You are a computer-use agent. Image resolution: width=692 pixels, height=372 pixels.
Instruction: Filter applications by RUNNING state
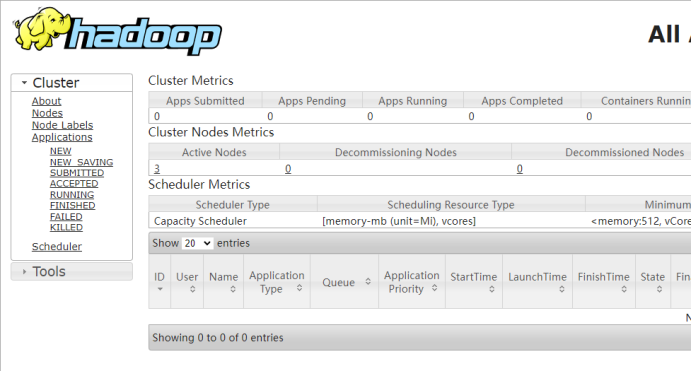tap(72, 195)
